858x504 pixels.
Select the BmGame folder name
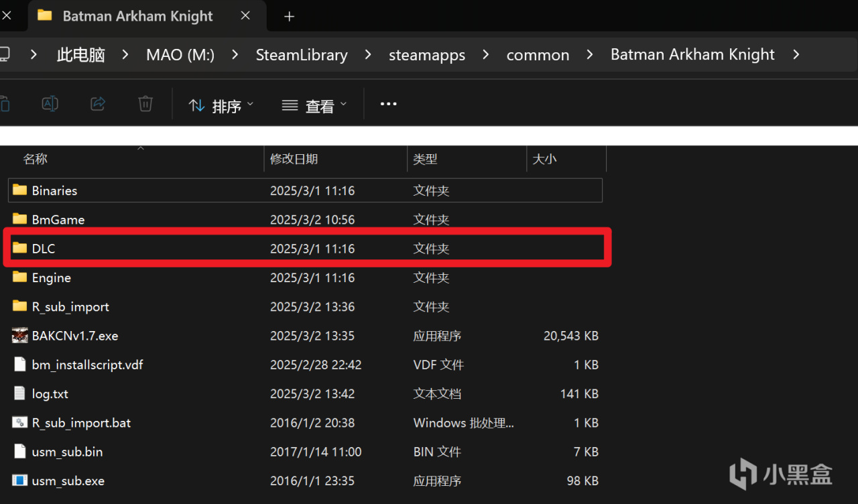(58, 219)
